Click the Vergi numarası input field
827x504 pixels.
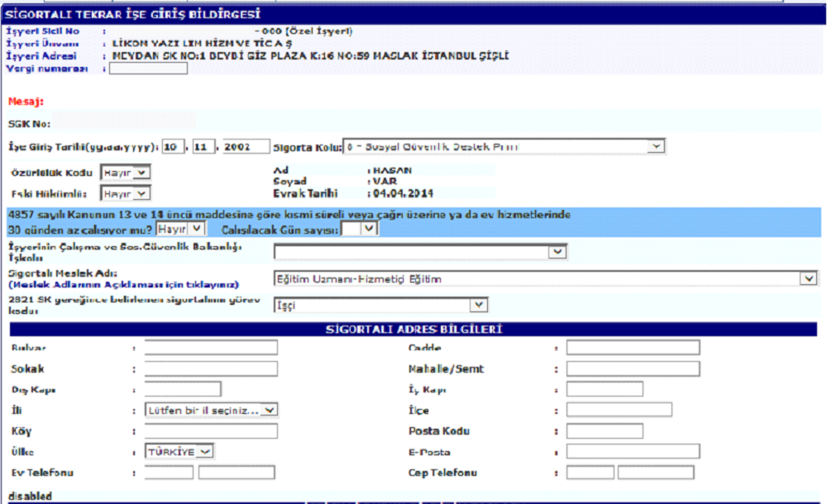point(148,69)
